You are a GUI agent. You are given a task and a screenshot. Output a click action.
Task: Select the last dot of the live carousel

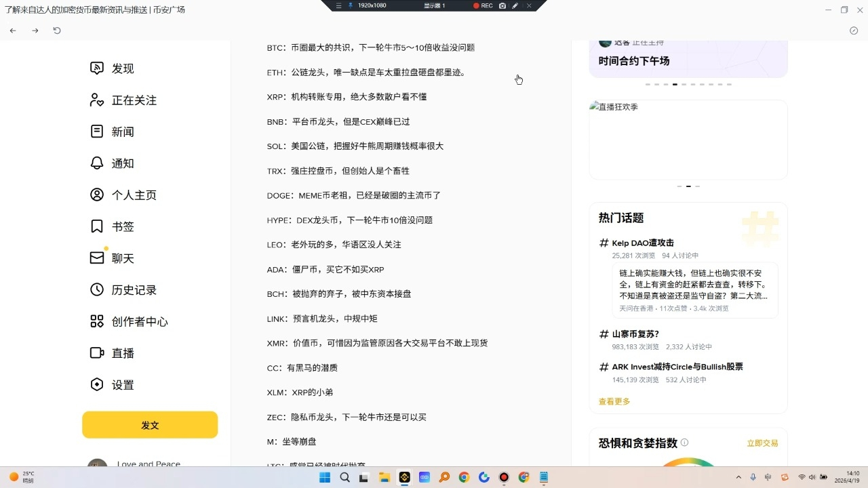tap(729, 84)
